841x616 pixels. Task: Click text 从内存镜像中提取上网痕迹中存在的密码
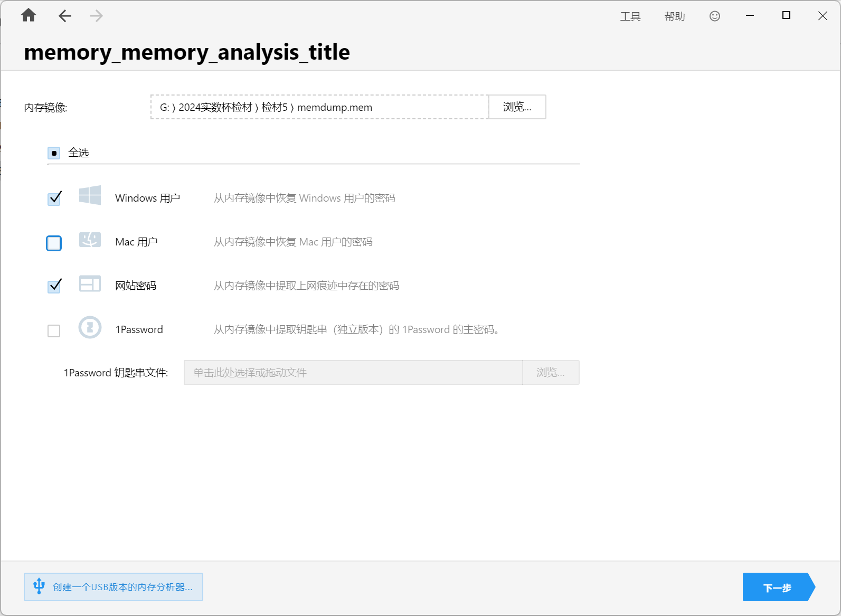tap(306, 286)
